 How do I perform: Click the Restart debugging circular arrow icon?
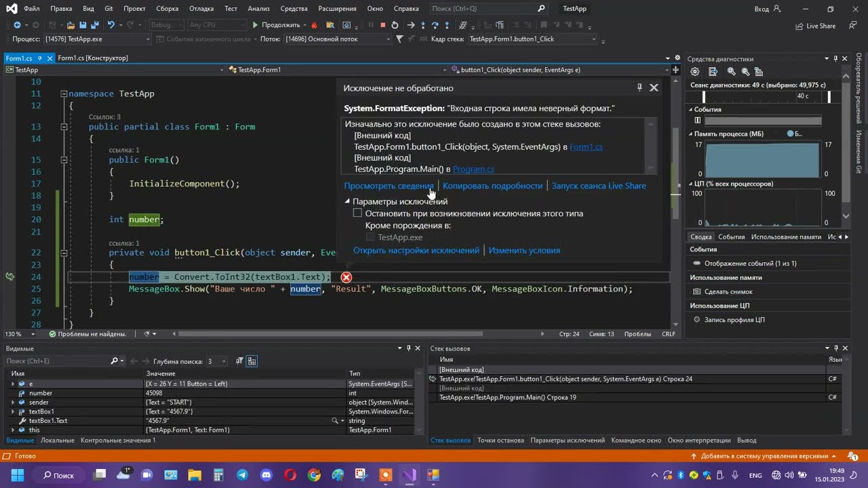pos(395,25)
